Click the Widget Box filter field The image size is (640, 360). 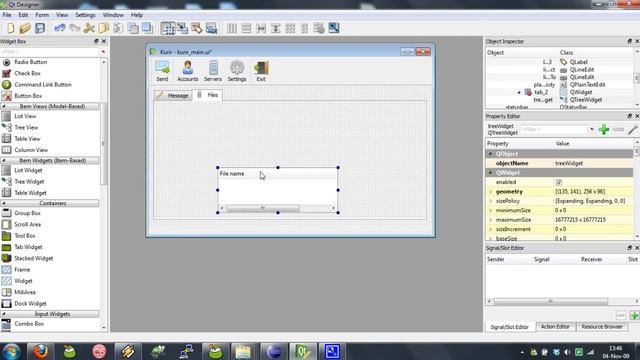point(50,52)
